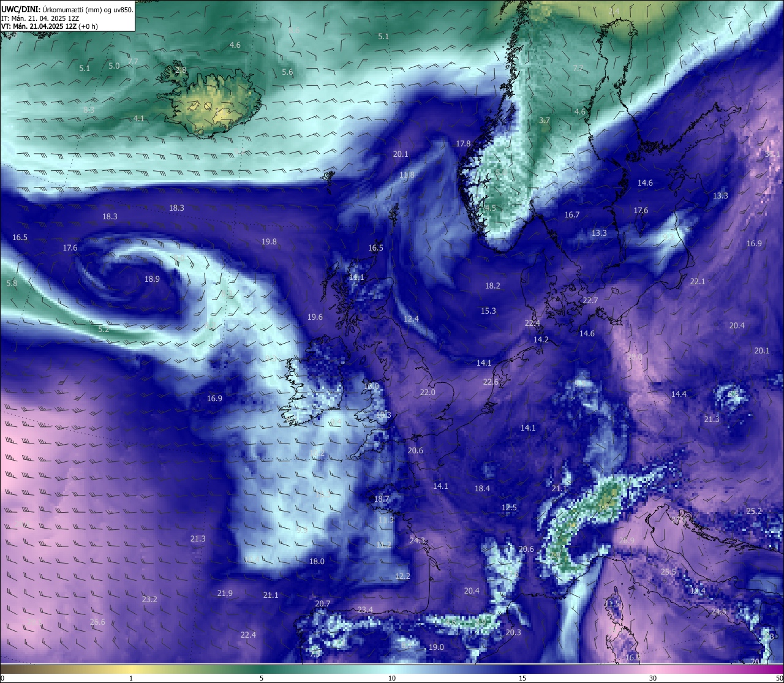Click the 18.7 value near Brittany

(382, 500)
